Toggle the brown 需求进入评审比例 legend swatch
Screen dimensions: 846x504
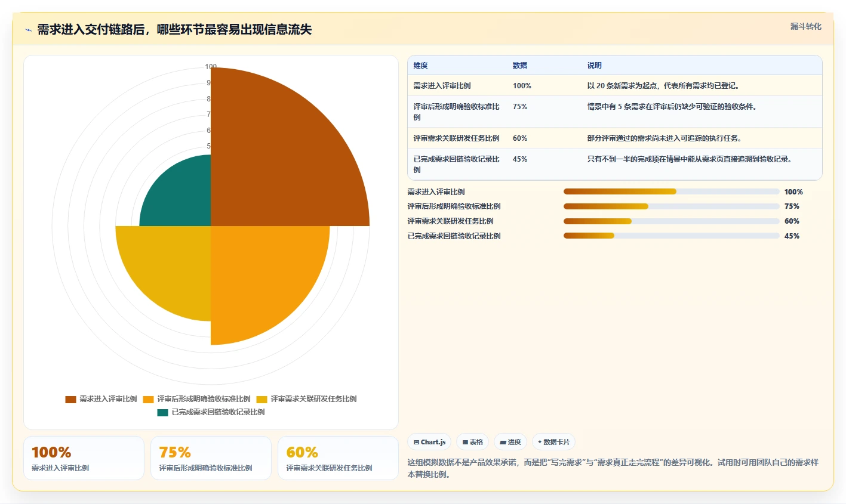[x=70, y=399]
